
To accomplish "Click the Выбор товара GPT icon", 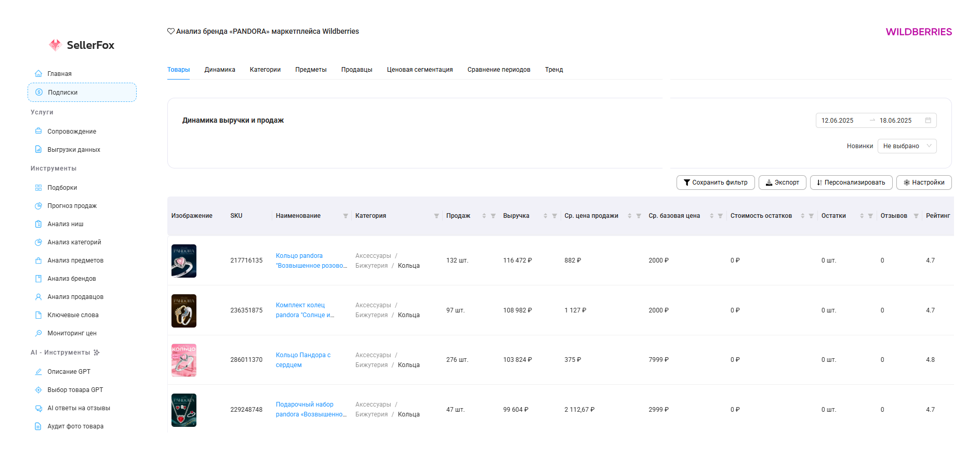I will [x=38, y=390].
